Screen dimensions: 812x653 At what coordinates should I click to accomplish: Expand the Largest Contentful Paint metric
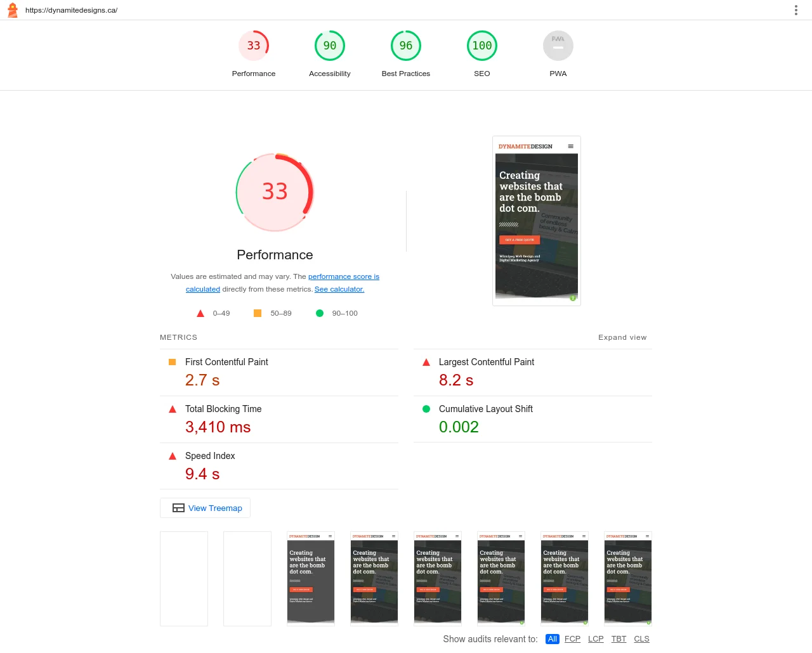pos(486,362)
